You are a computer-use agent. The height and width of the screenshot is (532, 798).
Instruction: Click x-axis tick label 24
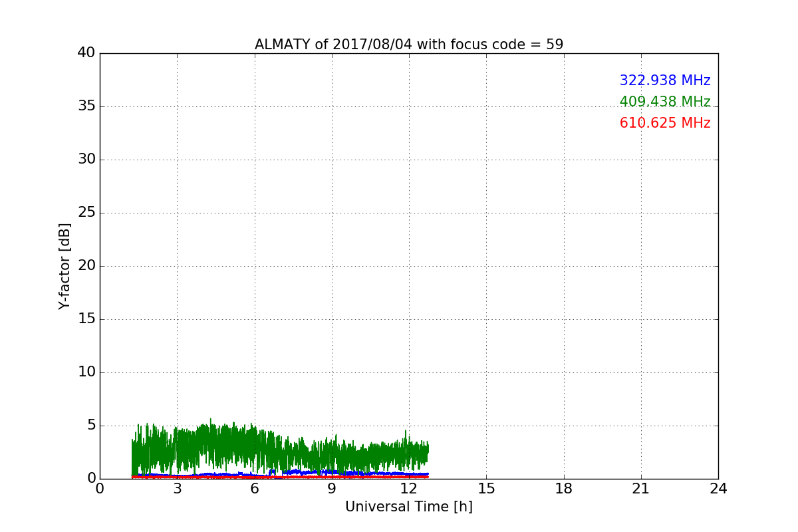(x=718, y=489)
